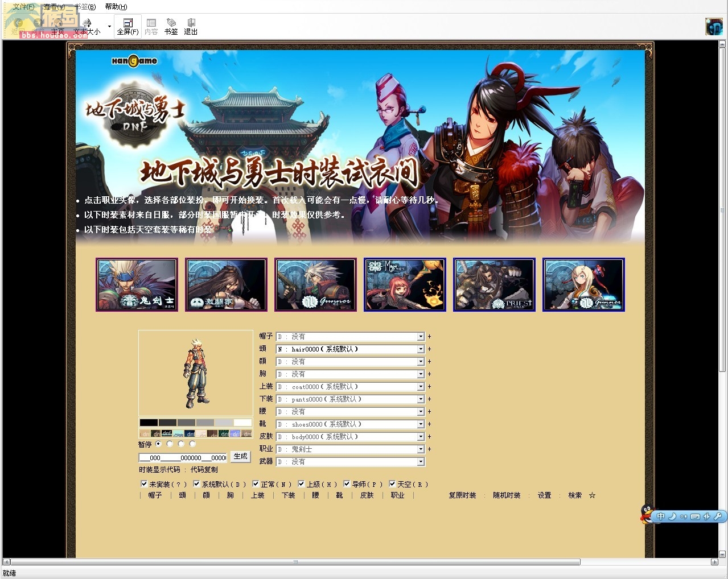Image resolution: width=728 pixels, height=579 pixels.
Task: Click the plus beside the 帽子 dropdown
Action: click(429, 337)
